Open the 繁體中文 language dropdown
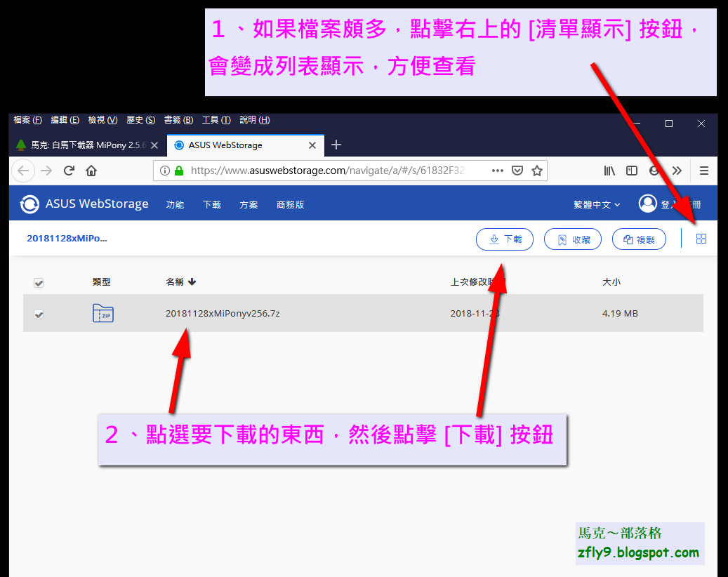The image size is (728, 577). coord(597,205)
